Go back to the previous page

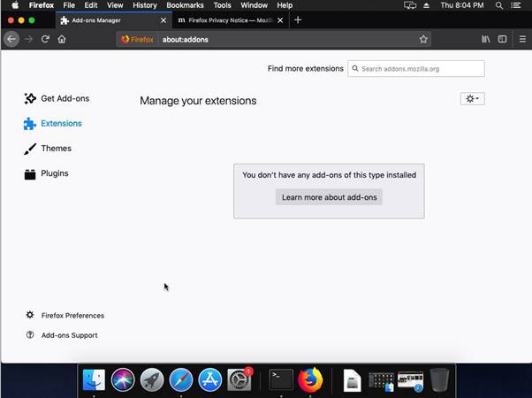coord(11,40)
